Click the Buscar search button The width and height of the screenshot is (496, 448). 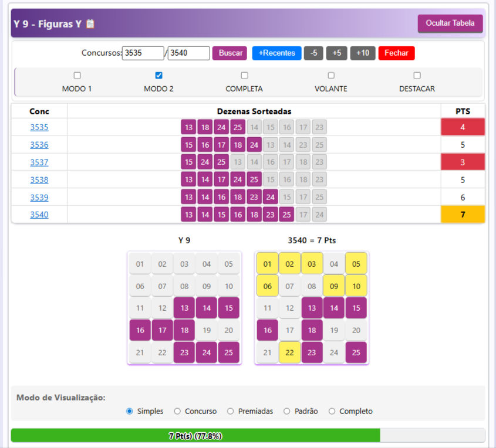[230, 53]
